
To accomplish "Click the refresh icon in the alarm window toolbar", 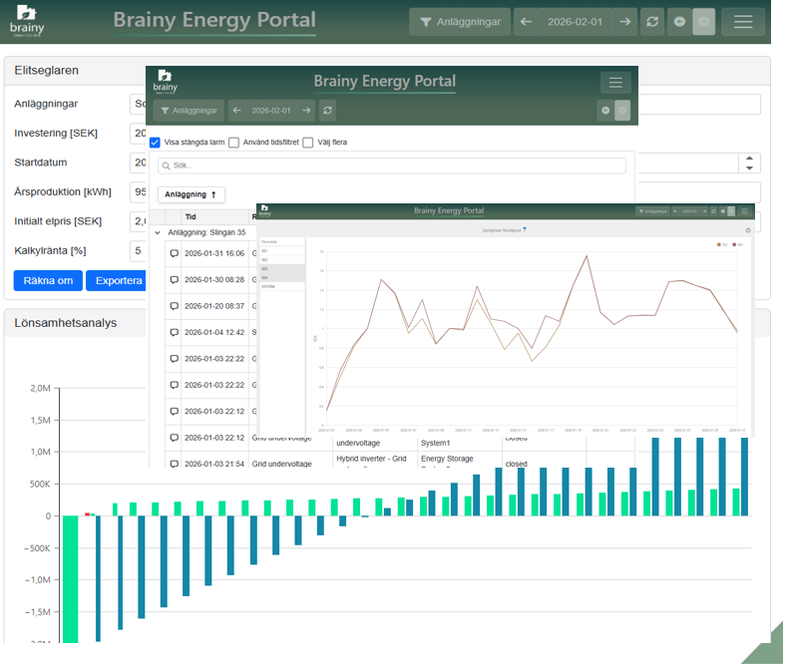I will pyautogui.click(x=328, y=111).
